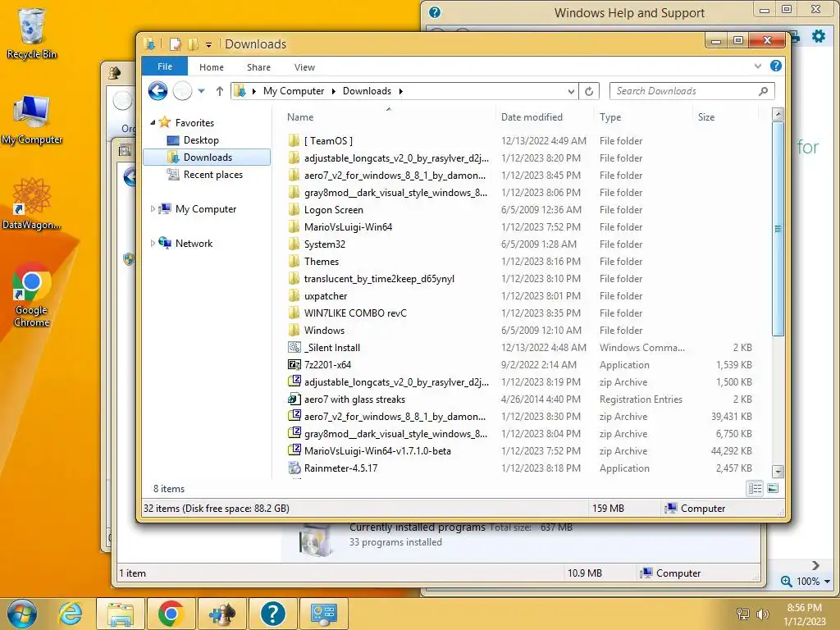Select the 7z2201-x64 application file
The height and width of the screenshot is (630, 840).
pos(327,365)
